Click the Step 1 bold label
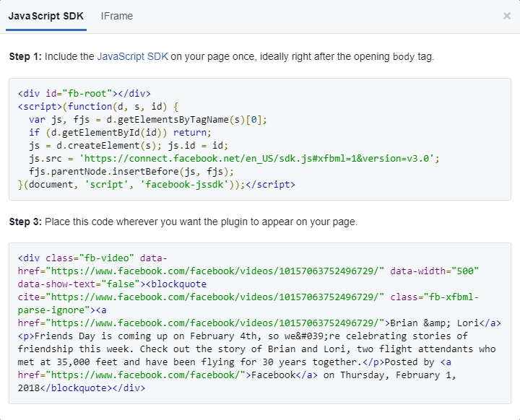Image resolution: width=520 pixels, height=420 pixels. tap(25, 56)
